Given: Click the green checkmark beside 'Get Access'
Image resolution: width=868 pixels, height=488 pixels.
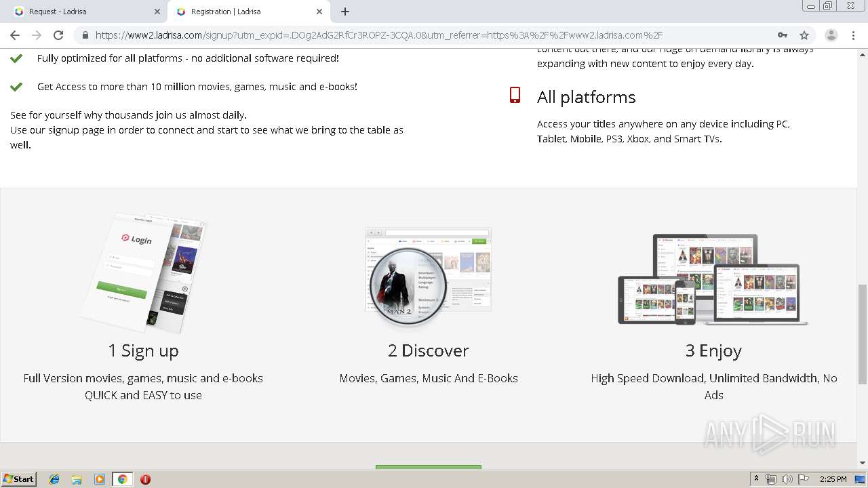Looking at the screenshot, I should point(16,87).
